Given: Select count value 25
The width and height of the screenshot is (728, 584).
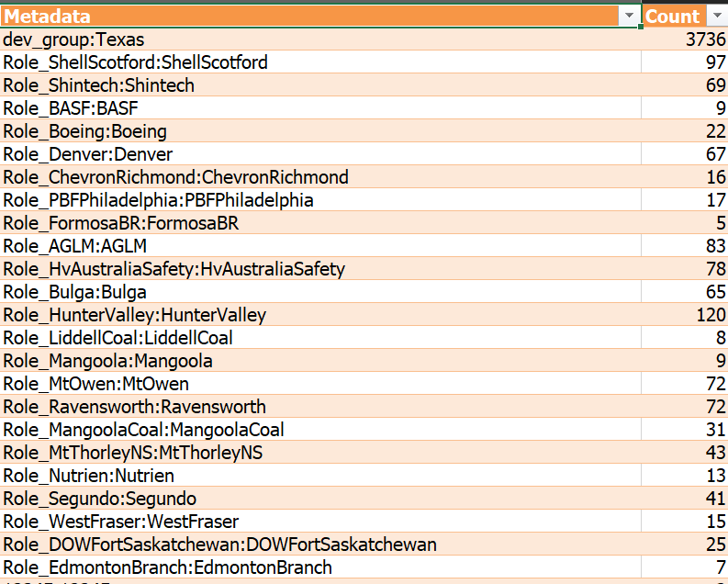Looking at the screenshot, I should [685, 545].
